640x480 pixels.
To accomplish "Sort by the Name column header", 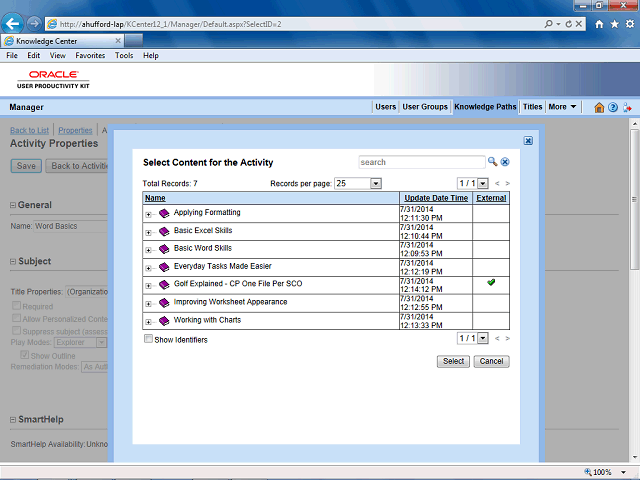I will coord(155,198).
